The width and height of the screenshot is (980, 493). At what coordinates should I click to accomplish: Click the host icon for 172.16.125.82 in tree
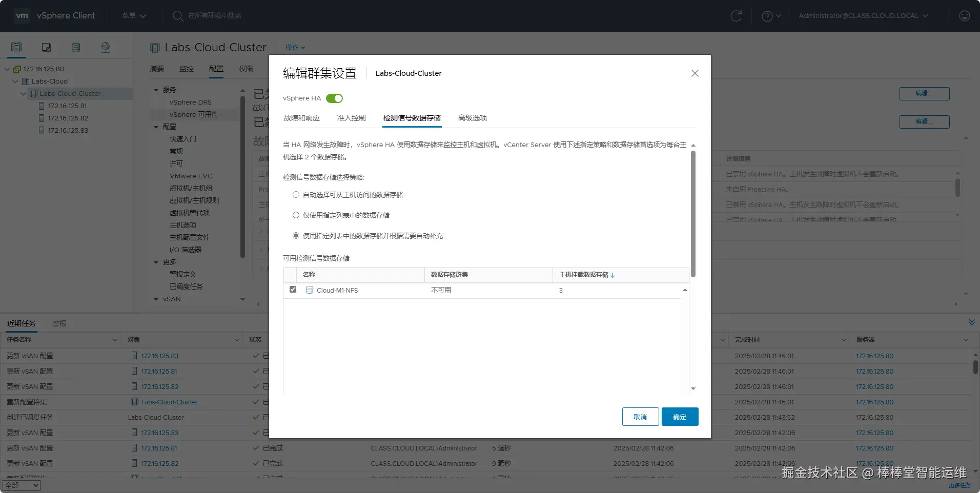pyautogui.click(x=42, y=118)
